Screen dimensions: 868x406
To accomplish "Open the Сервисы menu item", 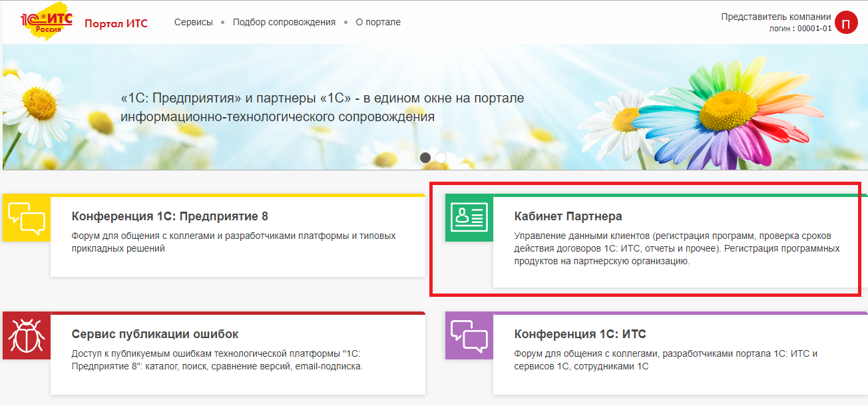I will [x=194, y=22].
